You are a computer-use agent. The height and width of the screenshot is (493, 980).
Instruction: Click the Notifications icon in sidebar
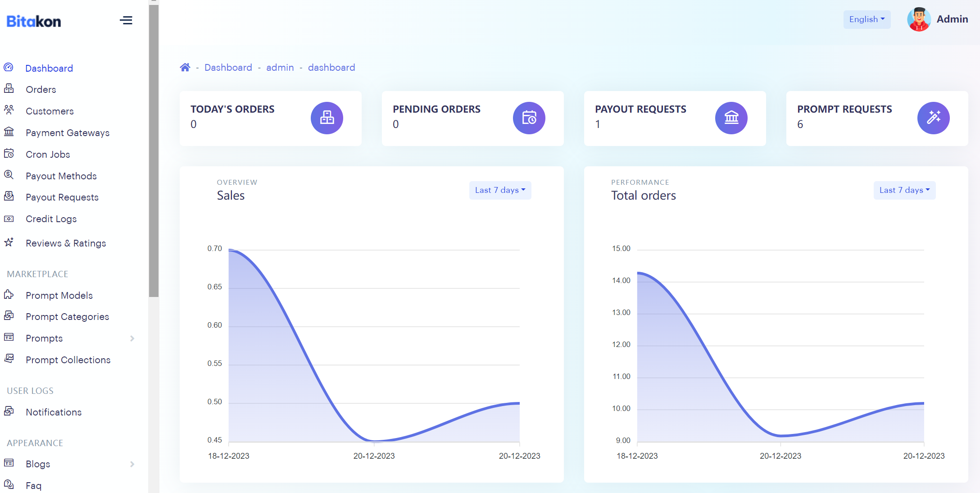tap(9, 411)
